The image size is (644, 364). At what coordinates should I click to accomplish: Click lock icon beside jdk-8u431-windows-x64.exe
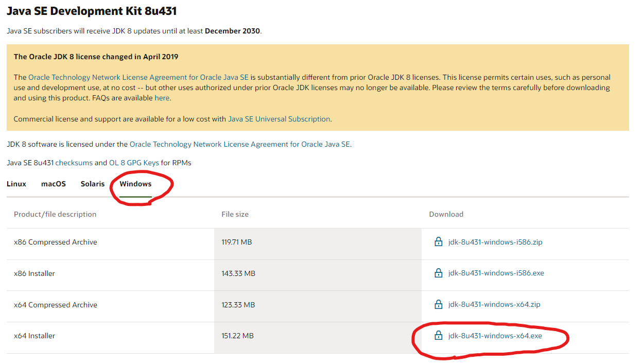pyautogui.click(x=439, y=336)
